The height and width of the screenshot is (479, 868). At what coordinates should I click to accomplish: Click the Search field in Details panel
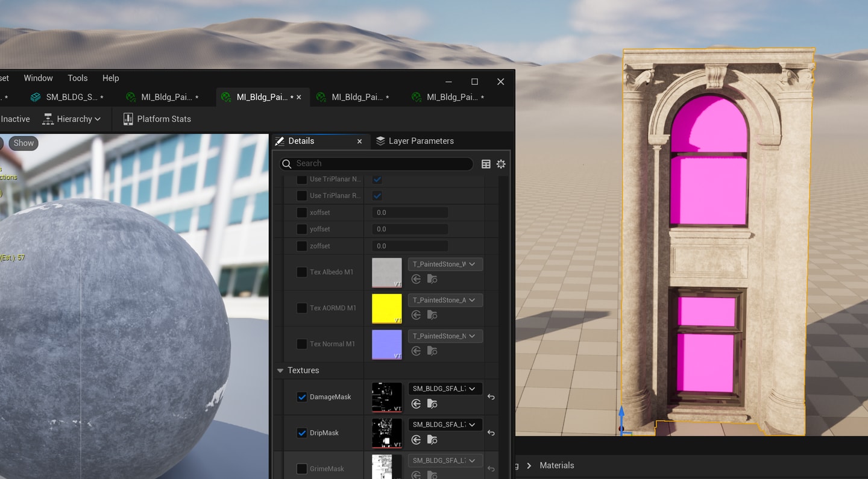[x=377, y=164]
